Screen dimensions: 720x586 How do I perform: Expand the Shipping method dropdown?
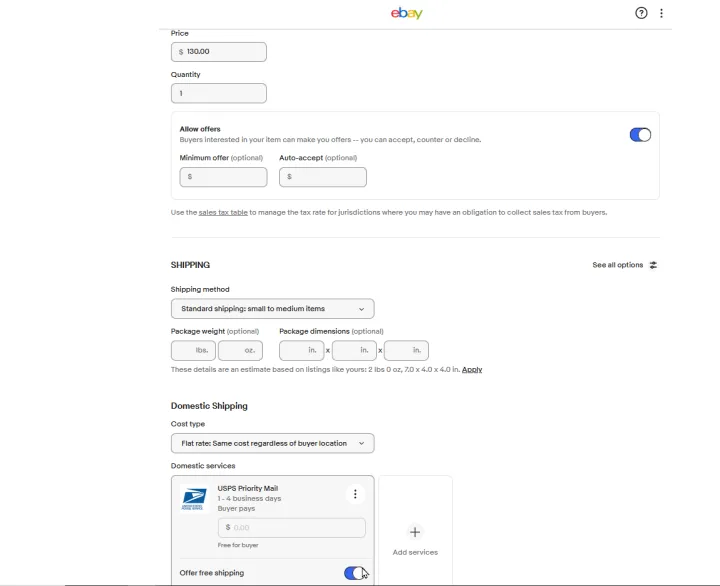272,309
